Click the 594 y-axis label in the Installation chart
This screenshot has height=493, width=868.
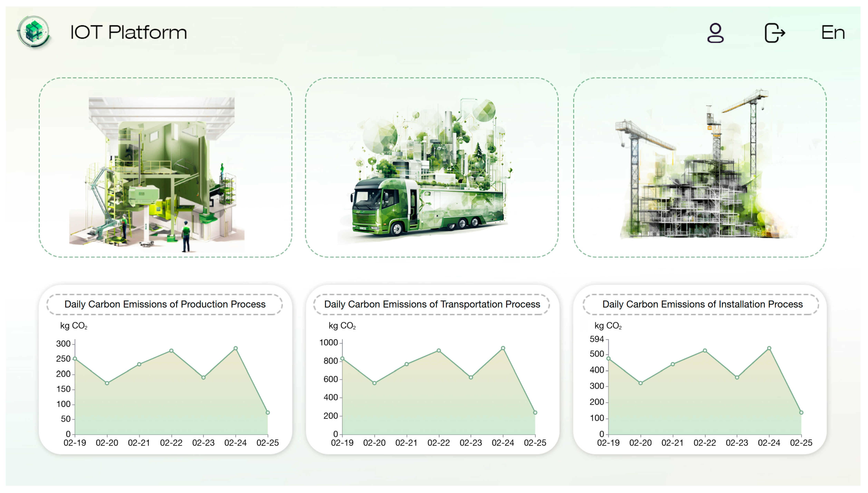597,339
